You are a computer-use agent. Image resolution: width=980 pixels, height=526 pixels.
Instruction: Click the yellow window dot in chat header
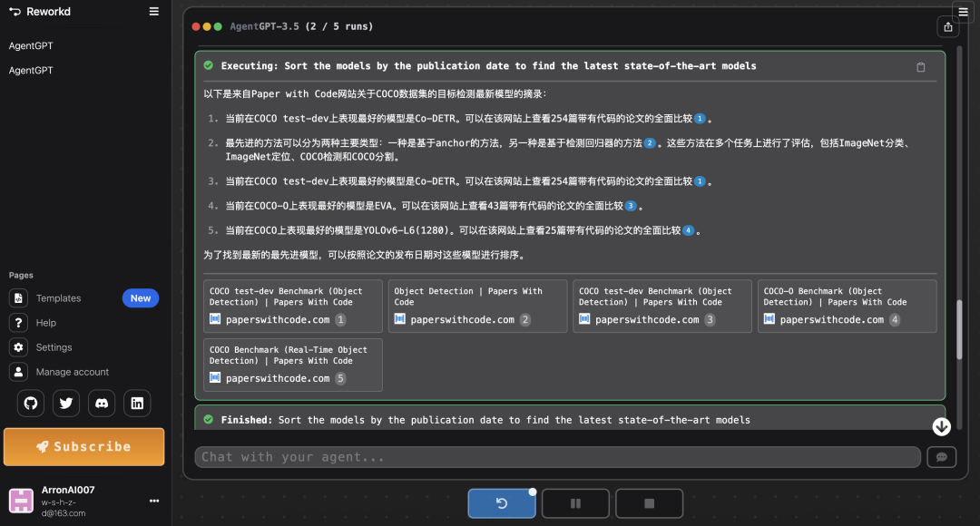point(207,26)
